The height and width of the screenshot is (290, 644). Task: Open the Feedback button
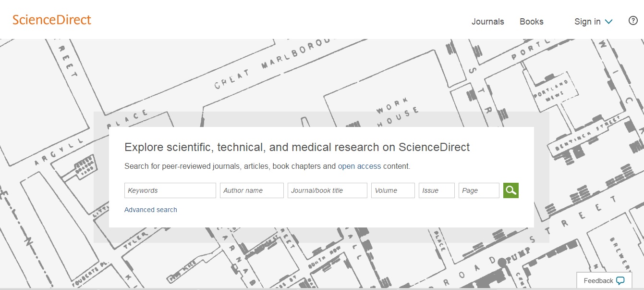604,281
